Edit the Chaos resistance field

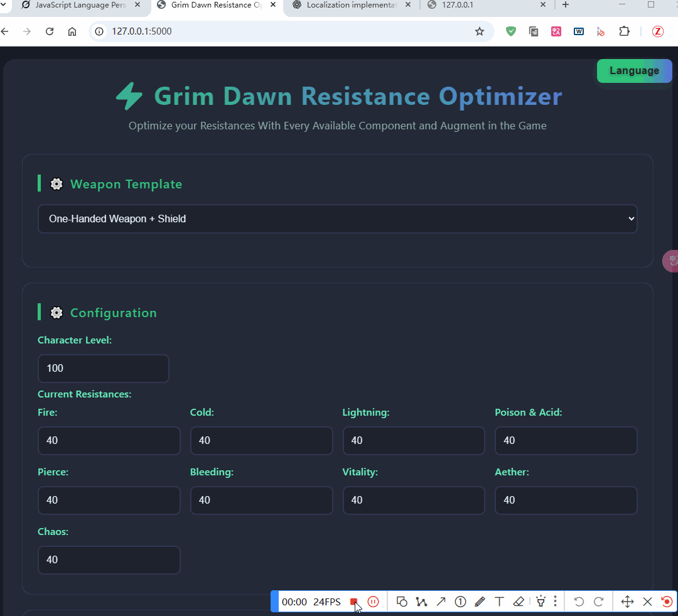tap(109, 560)
